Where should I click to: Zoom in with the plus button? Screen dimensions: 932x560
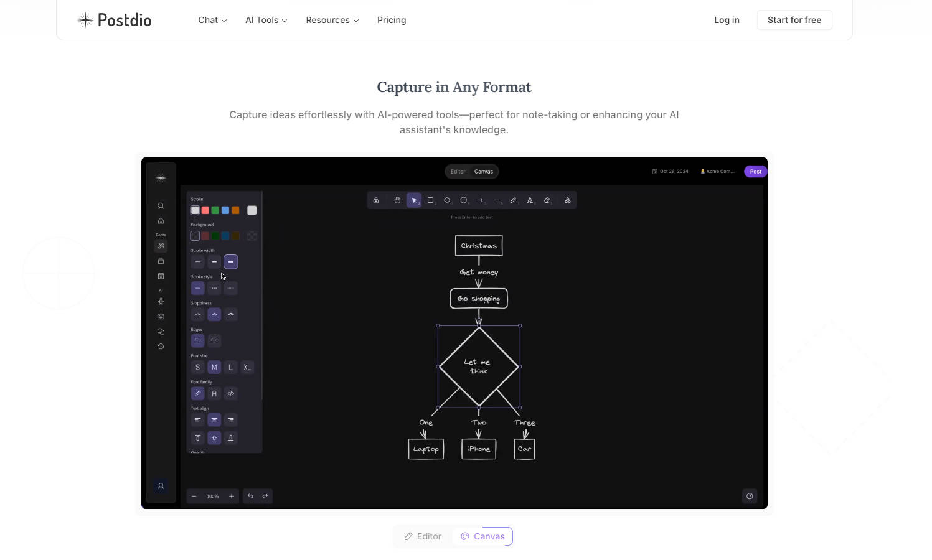[x=232, y=496]
